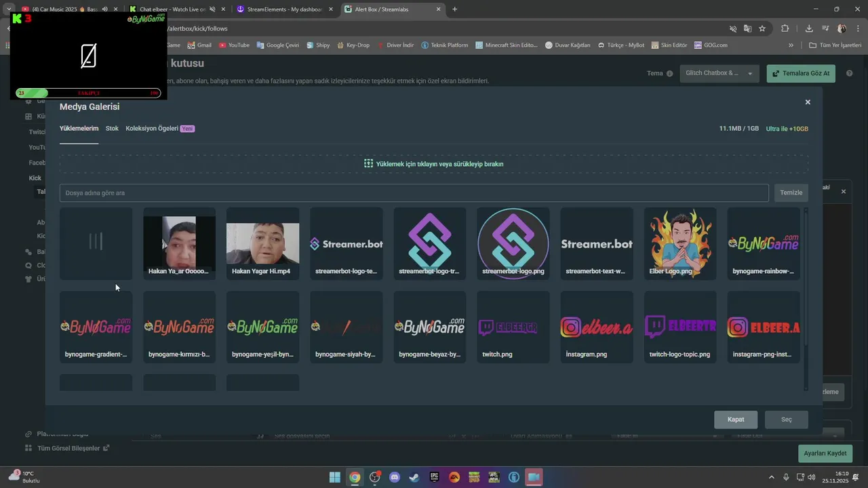Screen dimensions: 868x488
Task: Select the Yüklemelerim tab
Action: point(79,128)
